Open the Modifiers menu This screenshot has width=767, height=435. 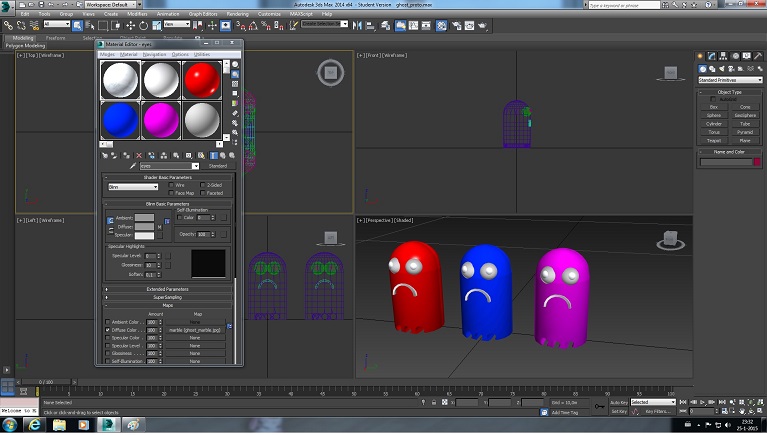click(137, 14)
